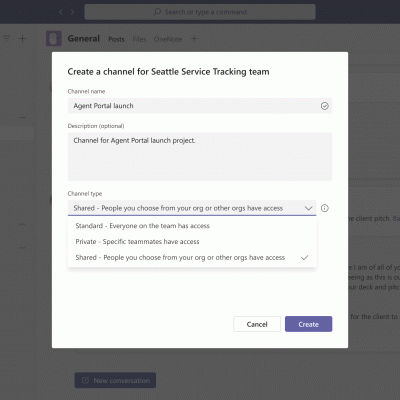The height and width of the screenshot is (400, 400).
Task: Click the Cancel button
Action: pos(257,324)
